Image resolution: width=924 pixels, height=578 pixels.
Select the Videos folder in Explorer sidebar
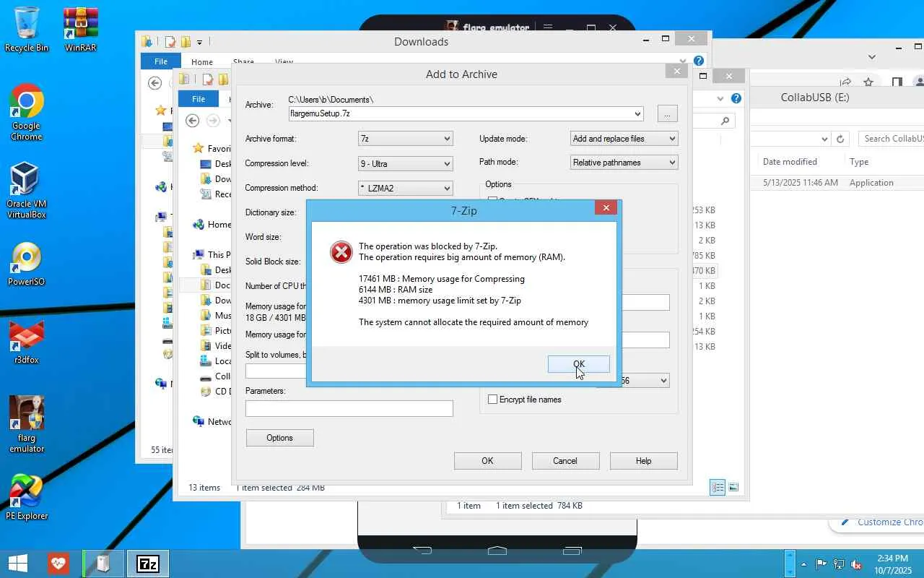coord(217,346)
